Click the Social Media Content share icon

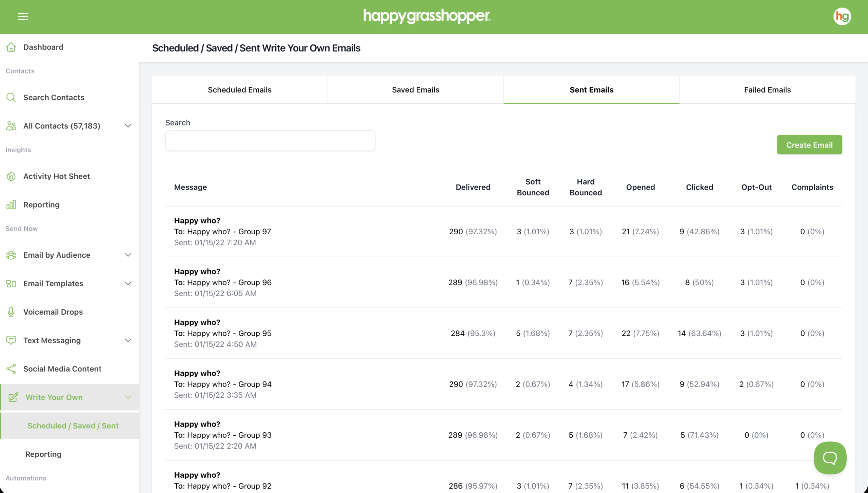[x=11, y=369]
